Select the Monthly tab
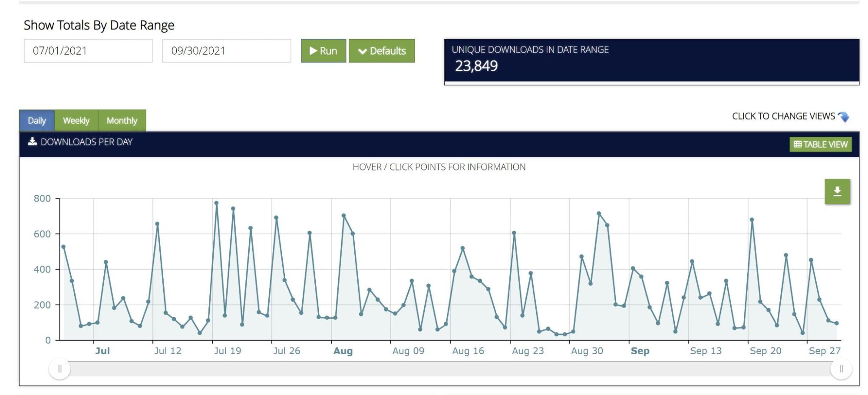Viewport: 868px width, 395px height. 122,121
